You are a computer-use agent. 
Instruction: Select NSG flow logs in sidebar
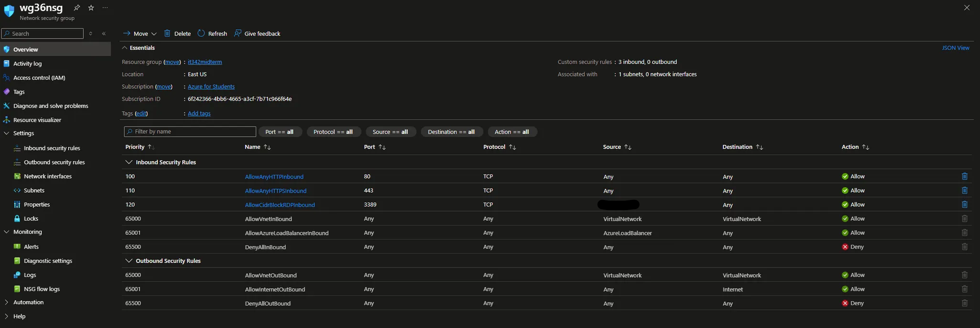tap(42, 289)
